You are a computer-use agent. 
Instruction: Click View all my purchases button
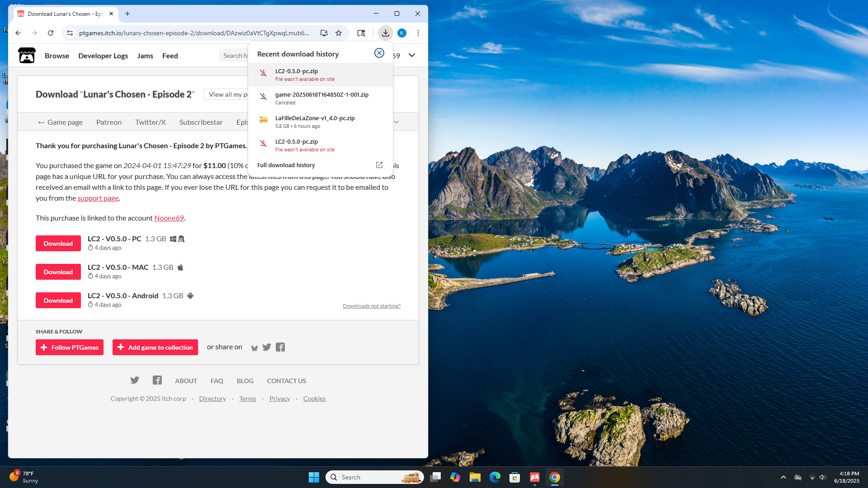click(226, 94)
